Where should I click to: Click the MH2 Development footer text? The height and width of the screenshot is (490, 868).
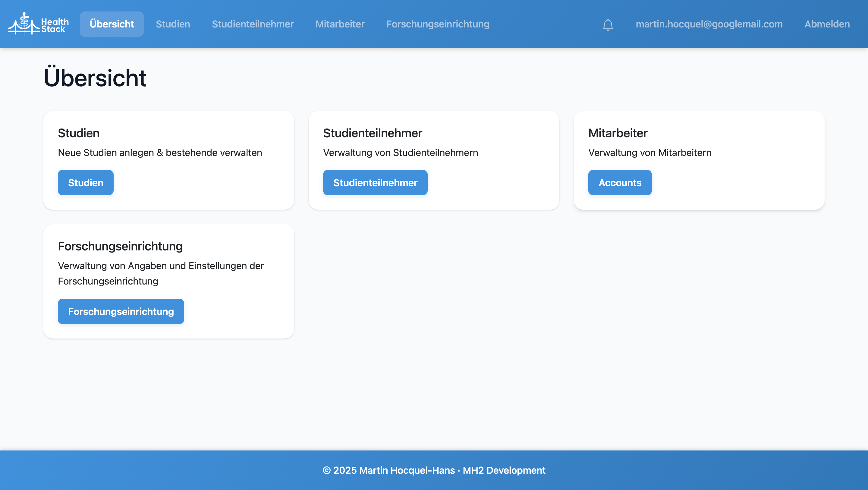tap(504, 470)
